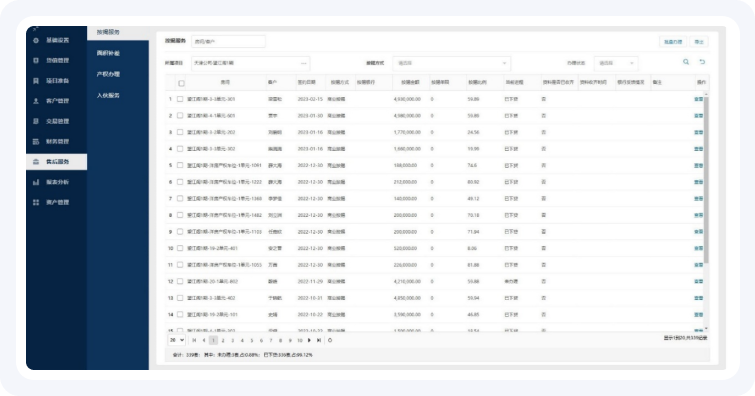Open the processing status dropdown in filters

(616, 63)
